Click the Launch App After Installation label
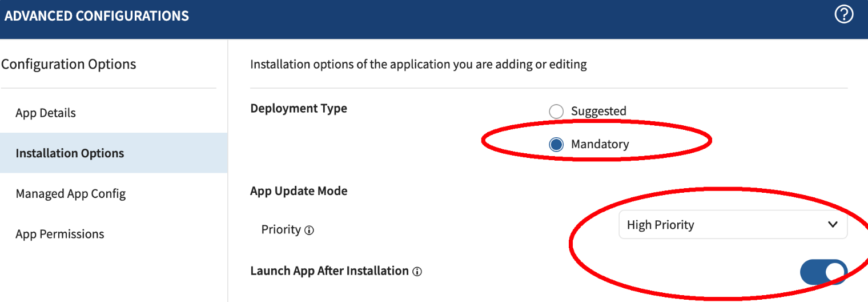This screenshot has height=302, width=868. click(x=329, y=271)
